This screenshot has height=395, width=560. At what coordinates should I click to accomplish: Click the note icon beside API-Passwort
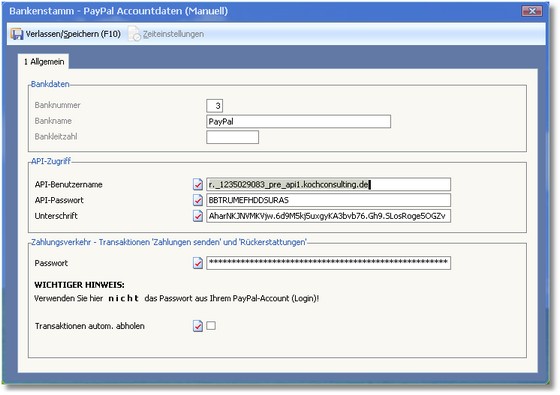(198, 200)
